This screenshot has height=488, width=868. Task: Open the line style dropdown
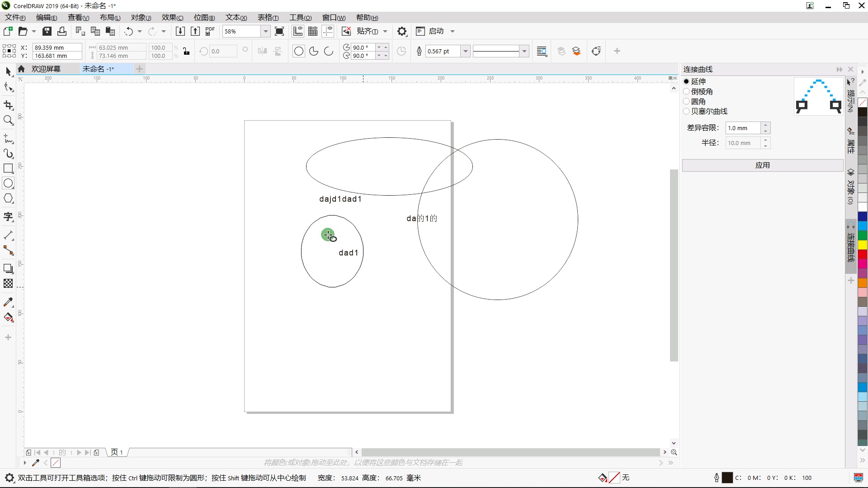(x=524, y=51)
